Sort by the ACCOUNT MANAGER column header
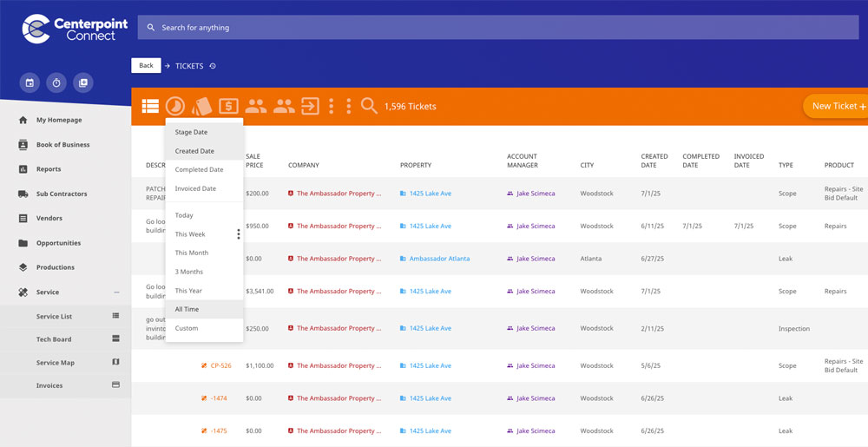Viewport: 868px width, 447px height. tap(522, 161)
